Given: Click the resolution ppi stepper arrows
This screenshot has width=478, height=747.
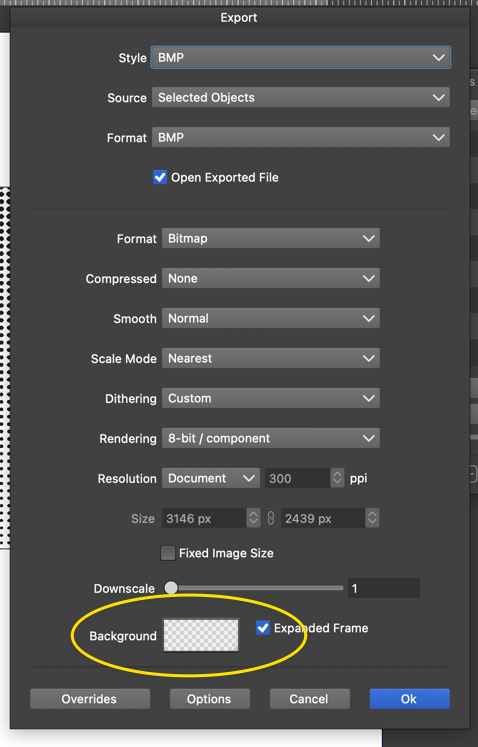Looking at the screenshot, I should 337,478.
